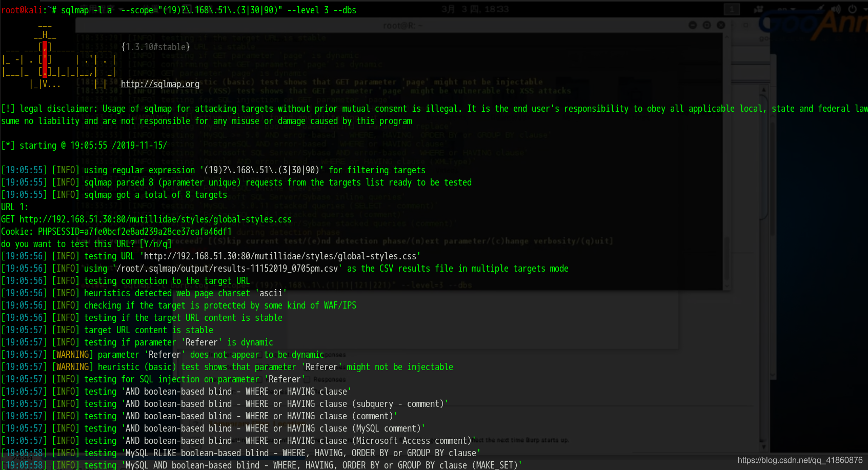
Task: Open the clock showing 18:33 in top bar
Action: tap(475, 9)
